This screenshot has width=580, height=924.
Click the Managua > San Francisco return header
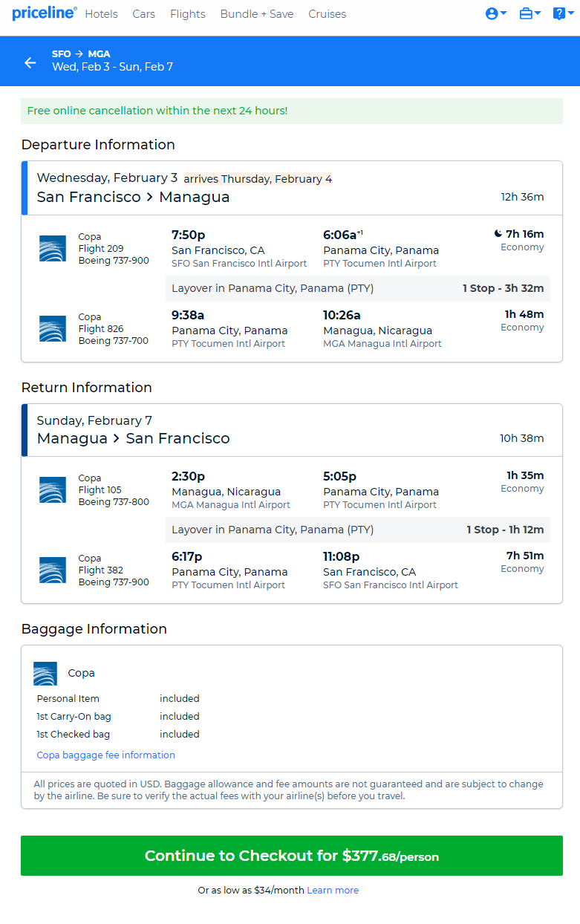click(133, 438)
